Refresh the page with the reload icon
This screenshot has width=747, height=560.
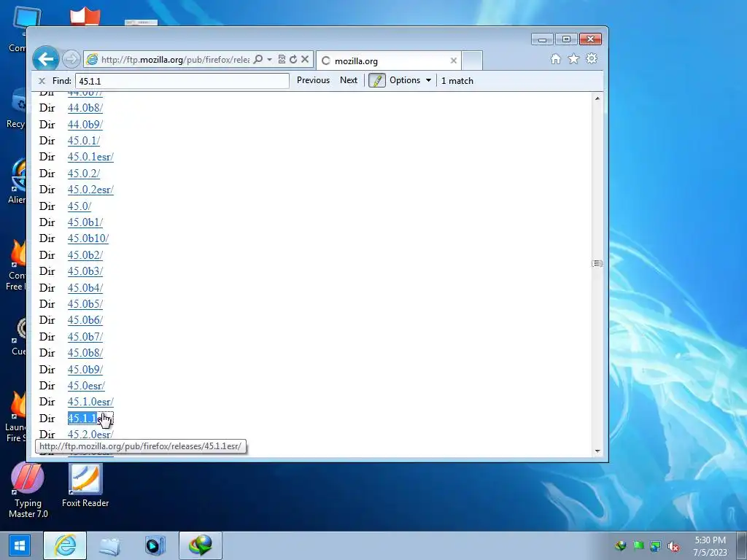pyautogui.click(x=293, y=60)
